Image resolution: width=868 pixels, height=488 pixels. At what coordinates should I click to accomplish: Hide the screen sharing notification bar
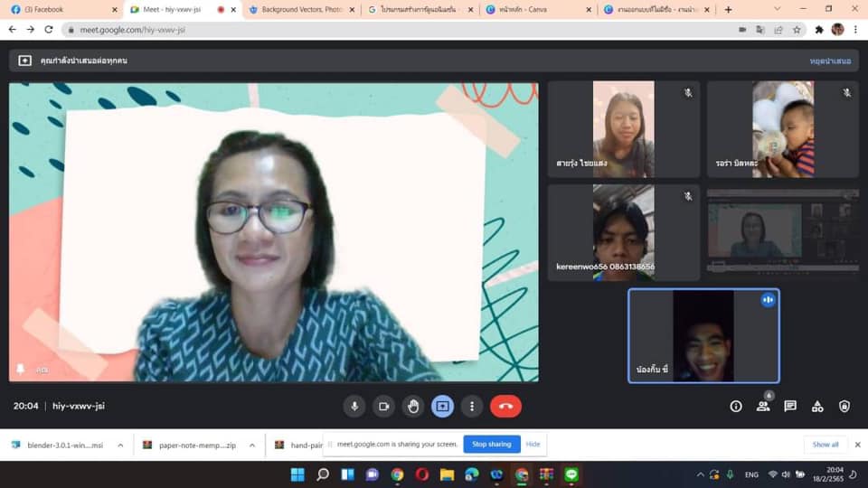click(x=533, y=444)
